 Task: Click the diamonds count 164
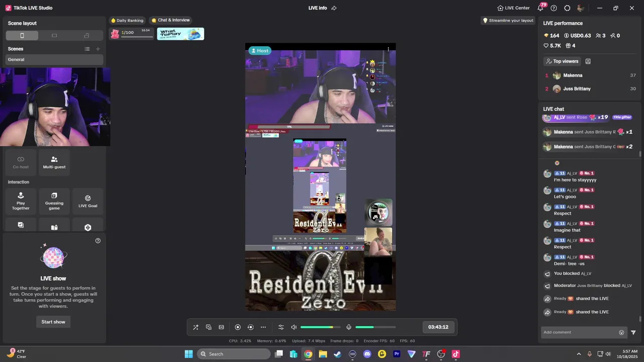tap(551, 36)
